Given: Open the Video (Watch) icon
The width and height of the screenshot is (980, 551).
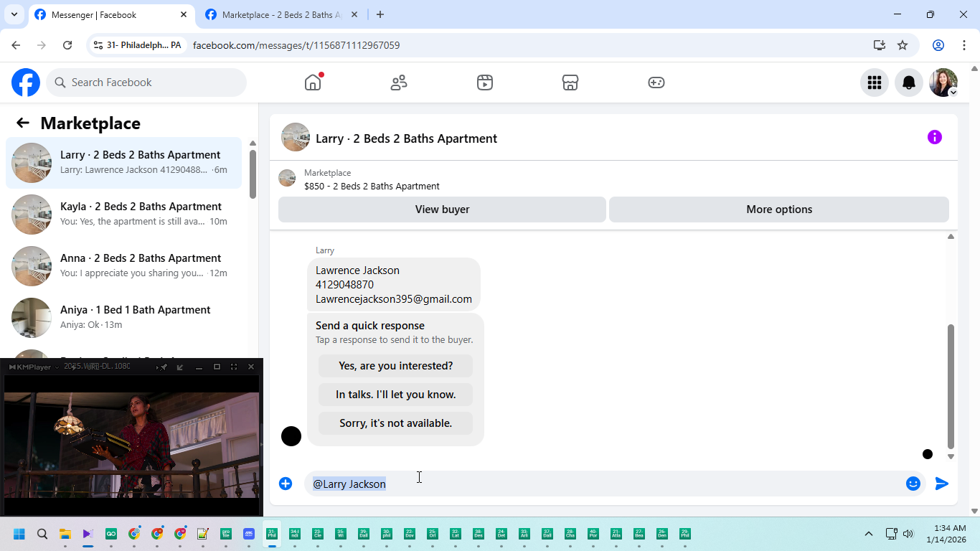Looking at the screenshot, I should [x=485, y=83].
